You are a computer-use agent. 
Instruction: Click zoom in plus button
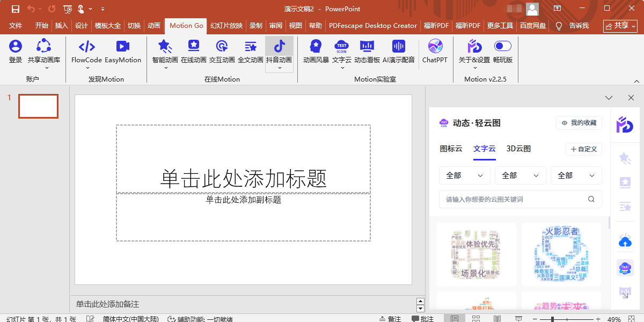(599, 319)
